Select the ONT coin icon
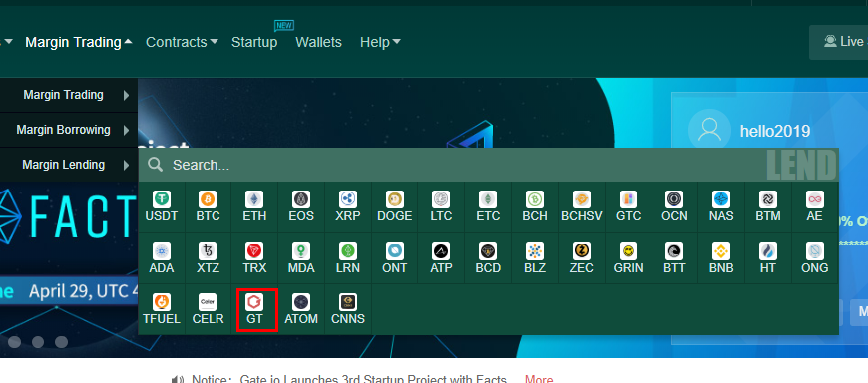Image resolution: width=868 pixels, height=383 pixels. click(395, 251)
